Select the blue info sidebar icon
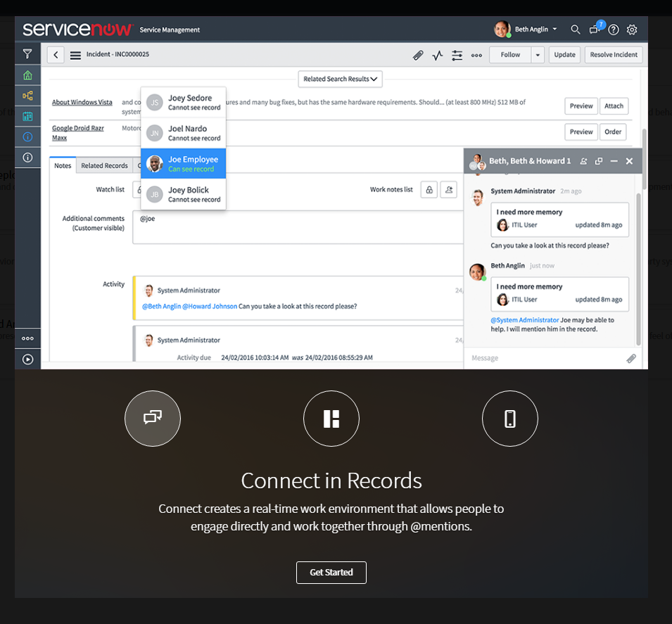 (27, 136)
